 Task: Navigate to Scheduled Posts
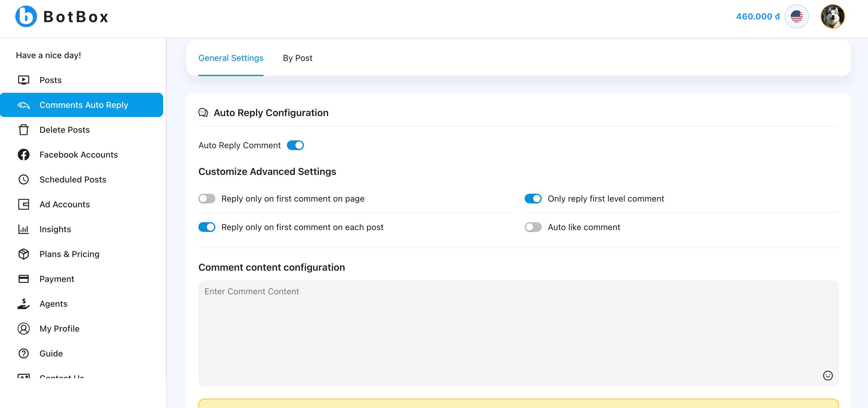[x=82, y=179]
